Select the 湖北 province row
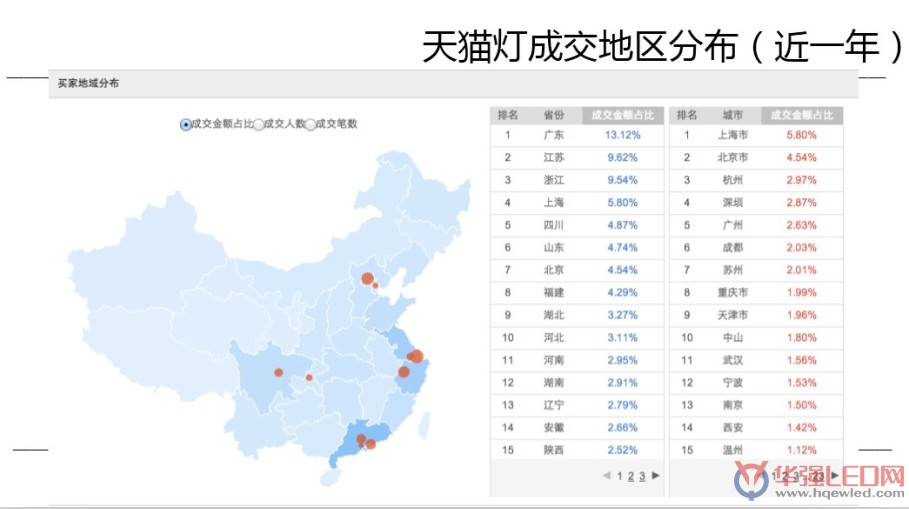The height and width of the screenshot is (509, 909). pos(577,315)
